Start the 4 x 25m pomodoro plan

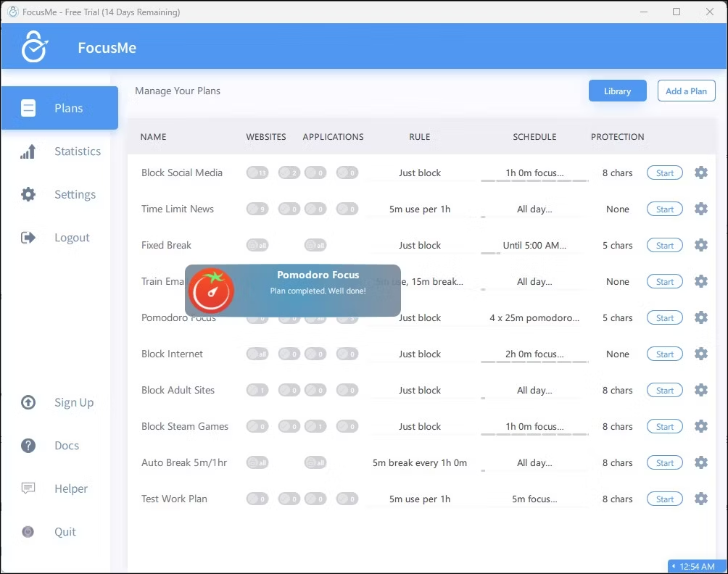(x=665, y=317)
